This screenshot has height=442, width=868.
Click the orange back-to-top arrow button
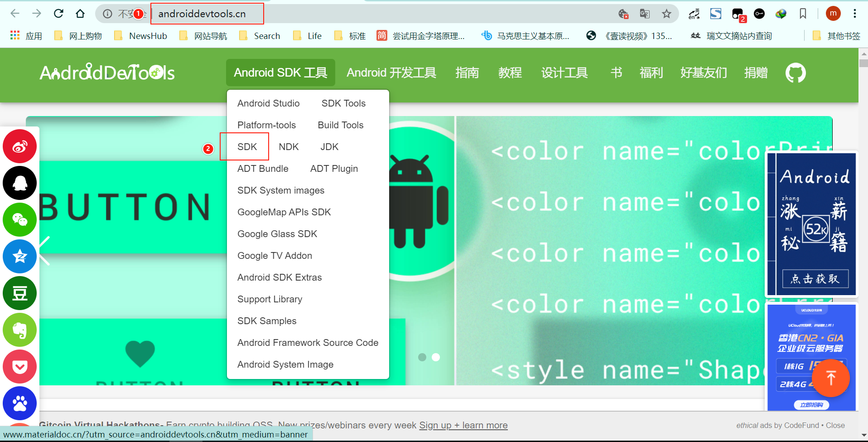click(830, 378)
